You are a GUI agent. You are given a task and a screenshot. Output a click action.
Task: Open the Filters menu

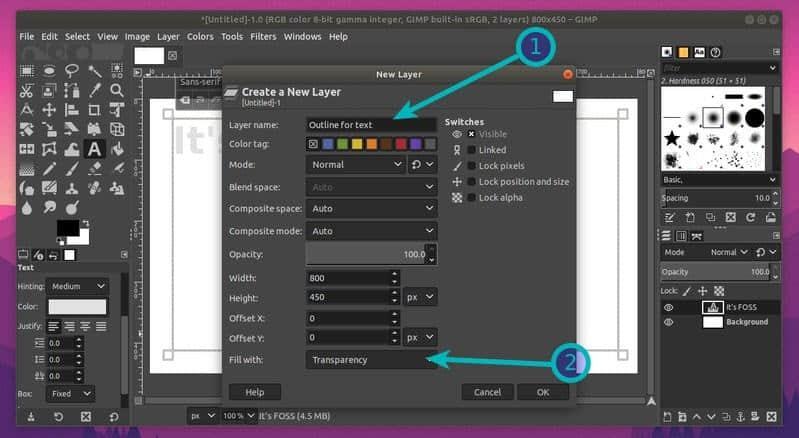pos(263,37)
